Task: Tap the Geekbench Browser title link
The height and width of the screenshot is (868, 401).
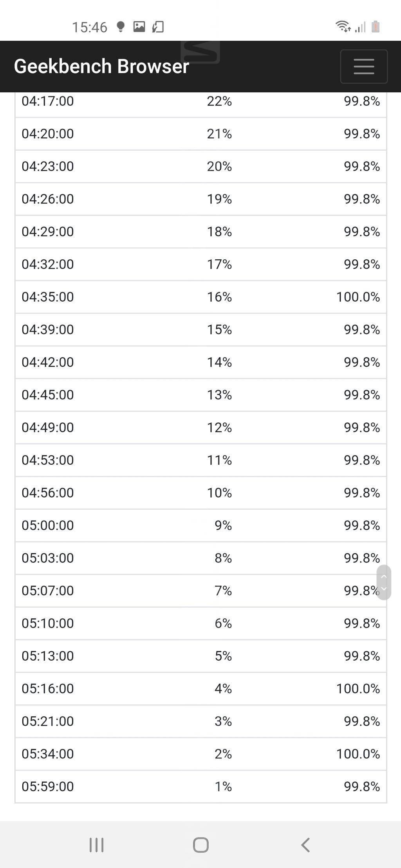Action: coord(101,66)
